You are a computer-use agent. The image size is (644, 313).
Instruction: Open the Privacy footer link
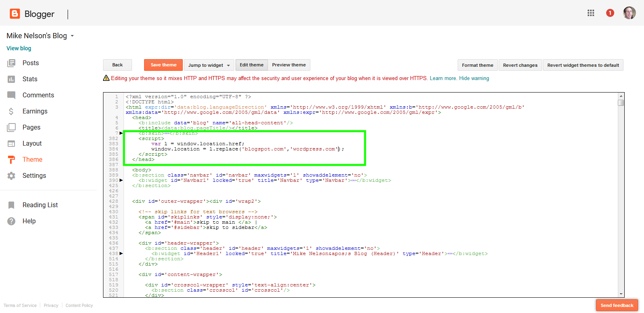tap(51, 306)
